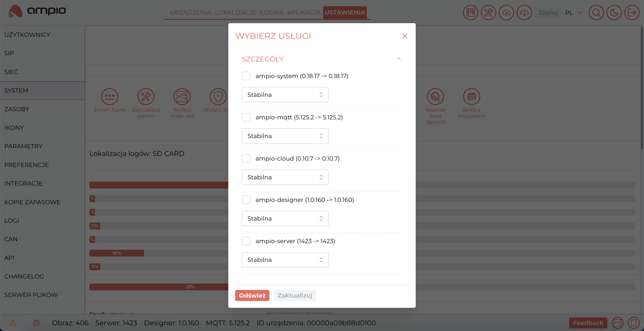Click the Lokalizacja logów: SD CARD text
The height and width of the screenshot is (331, 644).
point(137,154)
